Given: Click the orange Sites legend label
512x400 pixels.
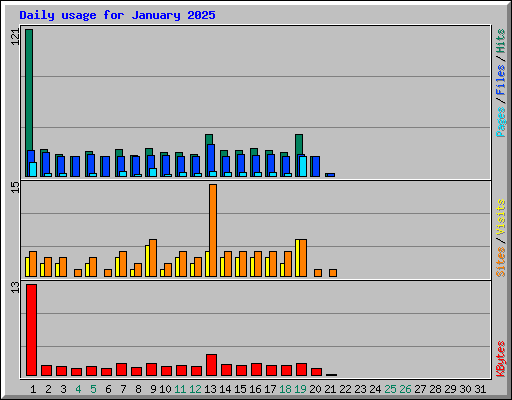Looking at the screenshot, I should point(501,262).
